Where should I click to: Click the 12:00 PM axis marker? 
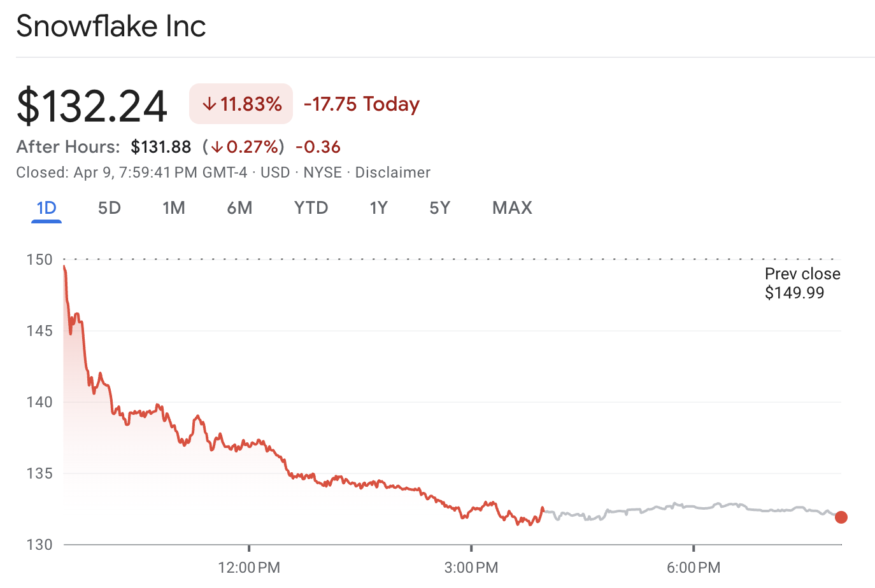tap(249, 567)
